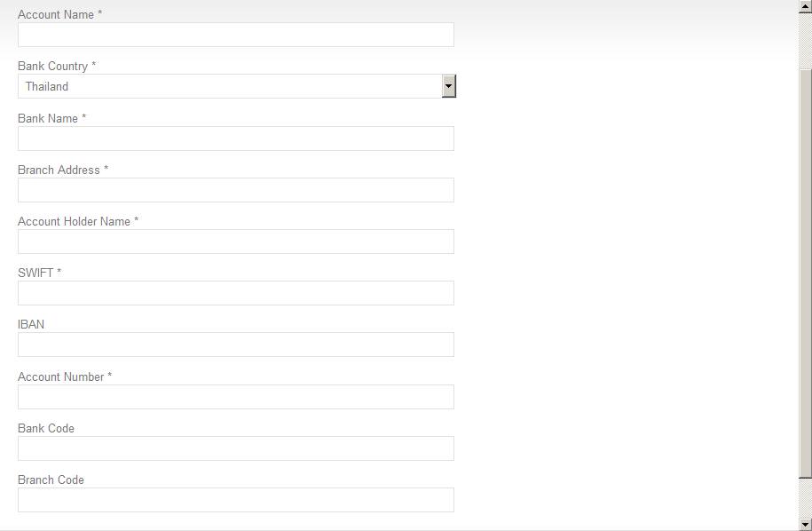Click the "Bank Country *" label
Image resolution: width=812 pixels, height=531 pixels.
57,66
